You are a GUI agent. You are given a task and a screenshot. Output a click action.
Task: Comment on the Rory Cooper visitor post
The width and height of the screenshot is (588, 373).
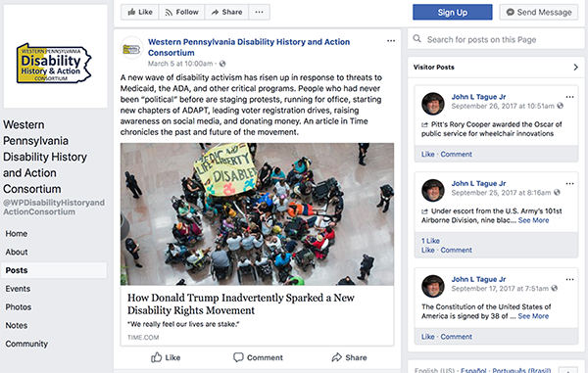456,155
